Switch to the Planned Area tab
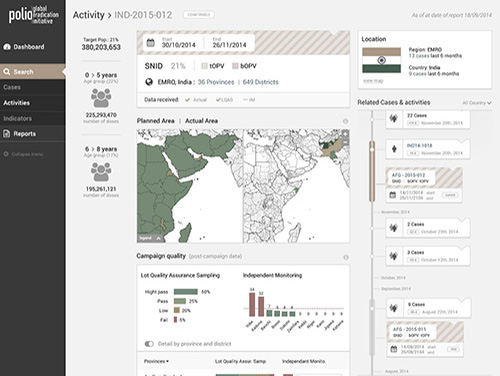This screenshot has height=376, width=500. point(156,121)
